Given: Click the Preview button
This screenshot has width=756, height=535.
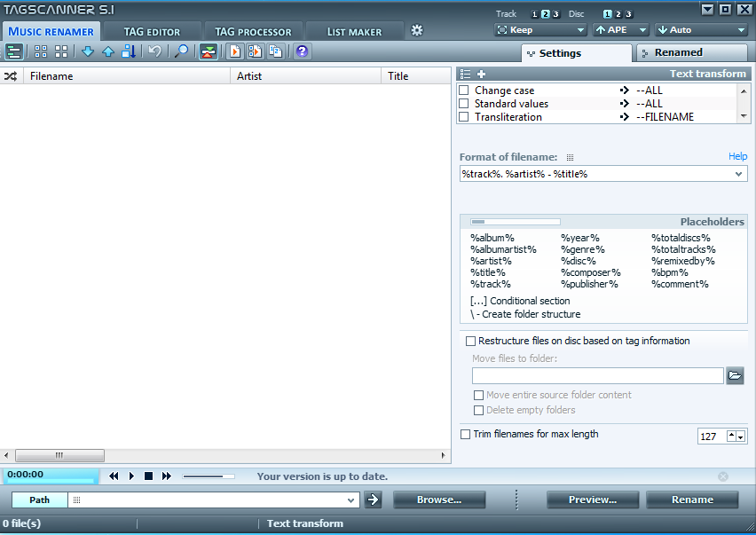Looking at the screenshot, I should pos(593,500).
